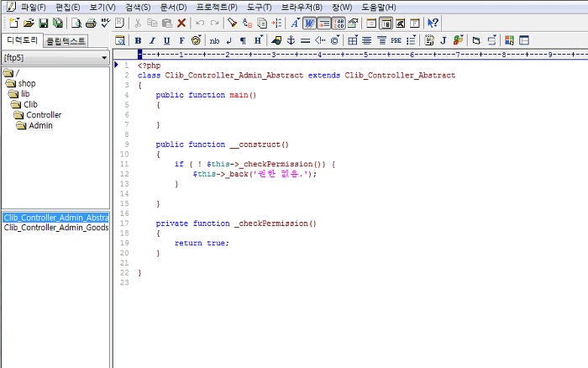Open the 검색(S) menu

pyautogui.click(x=138, y=7)
